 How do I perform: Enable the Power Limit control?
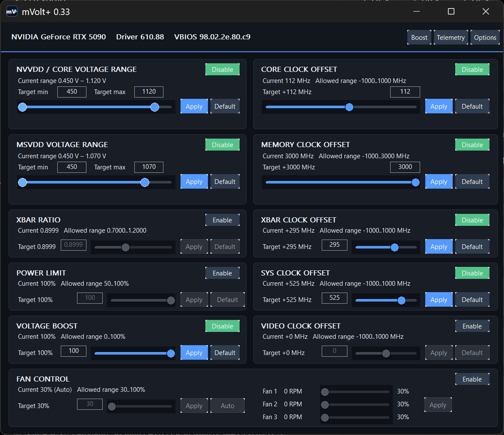(222, 273)
